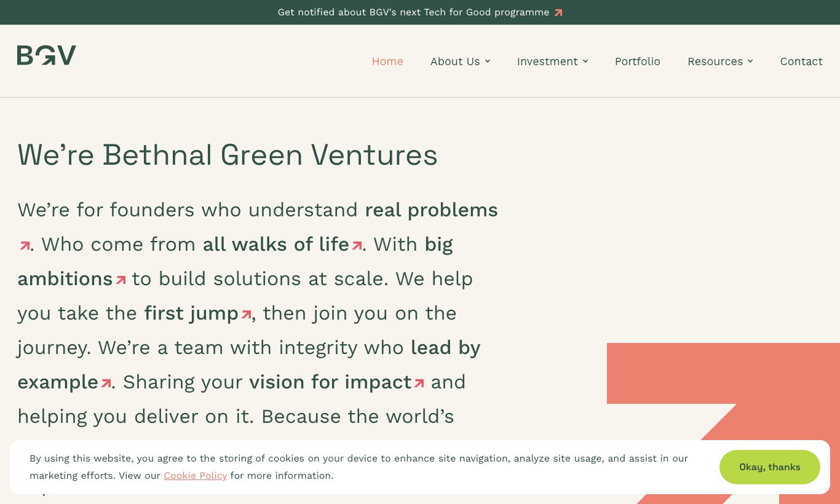The width and height of the screenshot is (840, 504).
Task: Expand the About Us dropdown chevron
Action: point(488,61)
